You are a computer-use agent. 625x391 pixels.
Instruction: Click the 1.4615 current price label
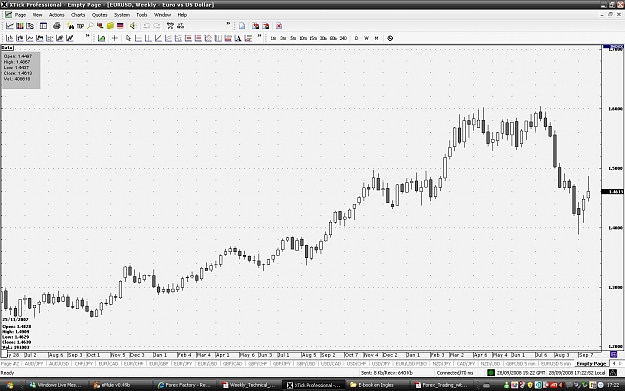point(613,192)
